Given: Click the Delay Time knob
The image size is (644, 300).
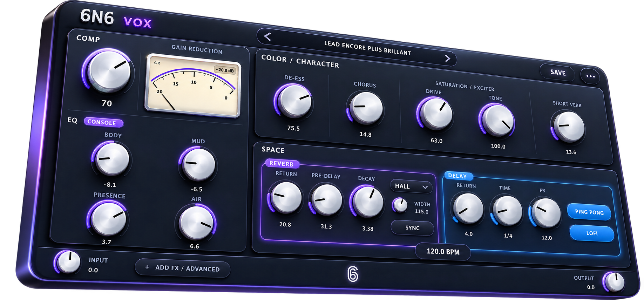Looking at the screenshot, I should coord(507,211).
